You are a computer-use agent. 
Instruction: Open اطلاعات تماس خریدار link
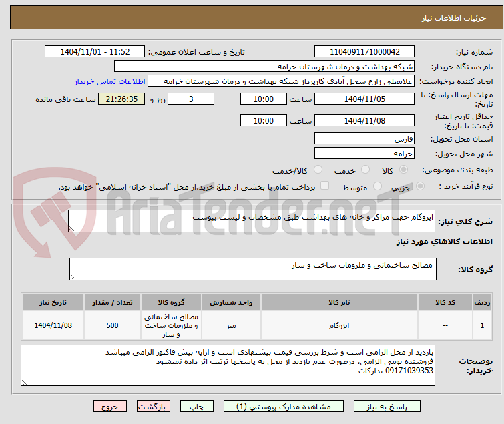[x=110, y=81]
